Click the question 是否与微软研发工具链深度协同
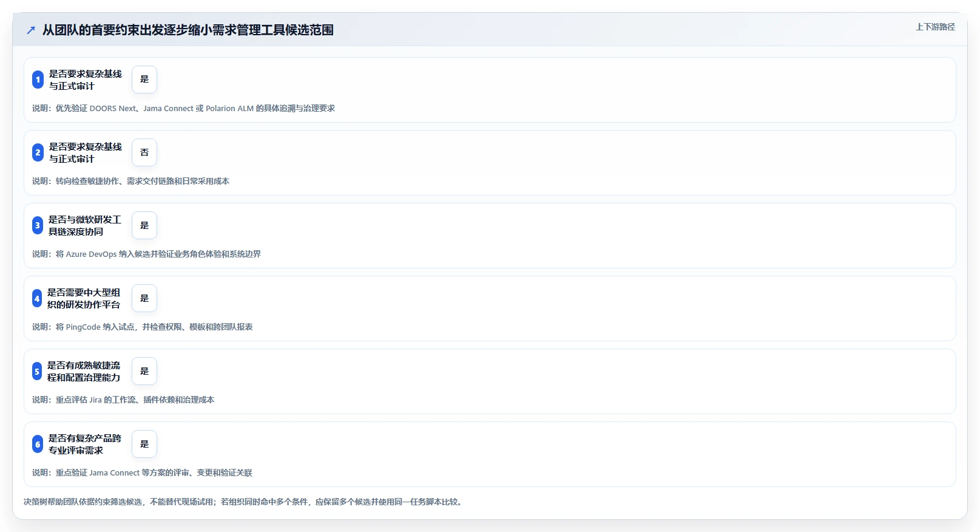Viewport: 980px width, 532px height. click(85, 225)
